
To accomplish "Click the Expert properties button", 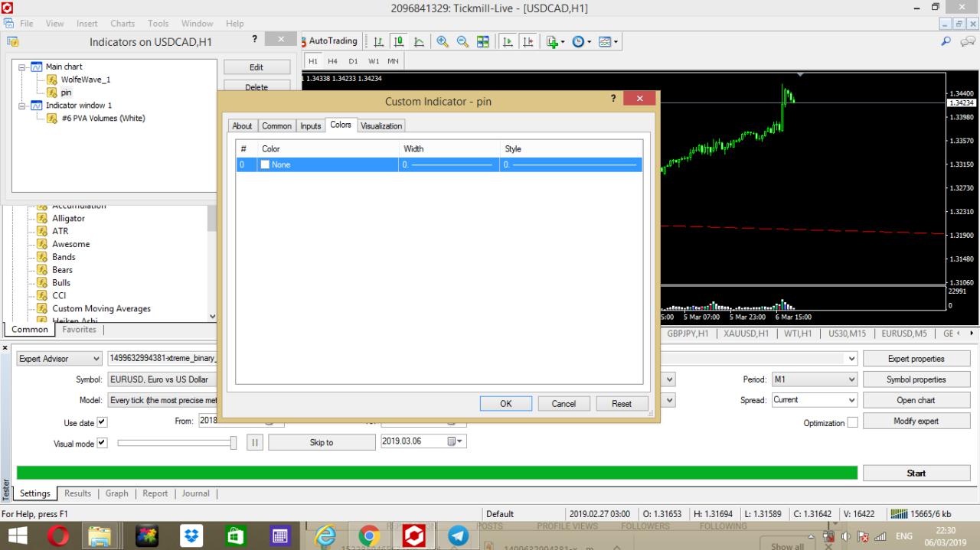I will [x=916, y=359].
